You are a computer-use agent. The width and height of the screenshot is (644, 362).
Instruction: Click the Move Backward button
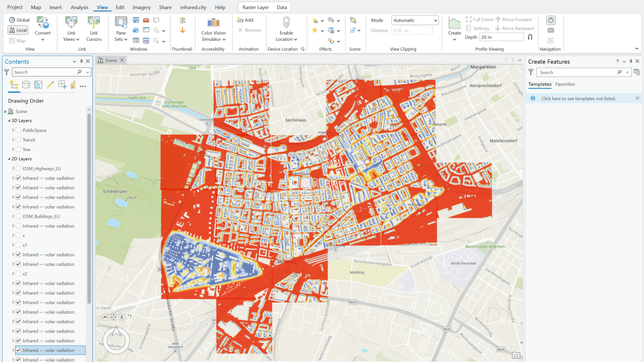(x=515, y=29)
